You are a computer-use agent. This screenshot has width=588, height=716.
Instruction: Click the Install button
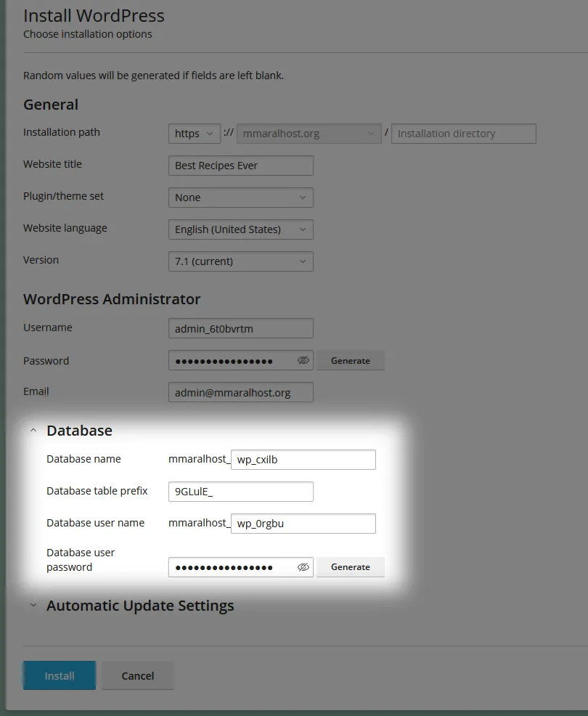[x=60, y=675]
